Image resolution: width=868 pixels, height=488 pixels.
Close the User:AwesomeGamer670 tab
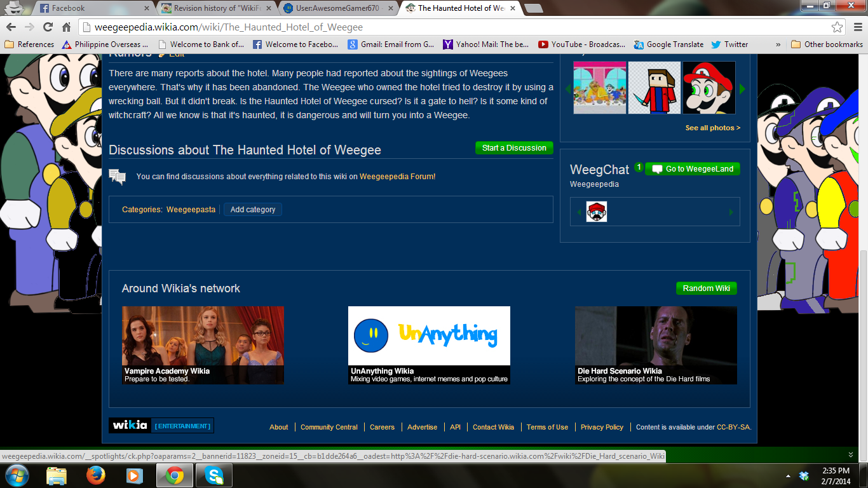tap(391, 8)
